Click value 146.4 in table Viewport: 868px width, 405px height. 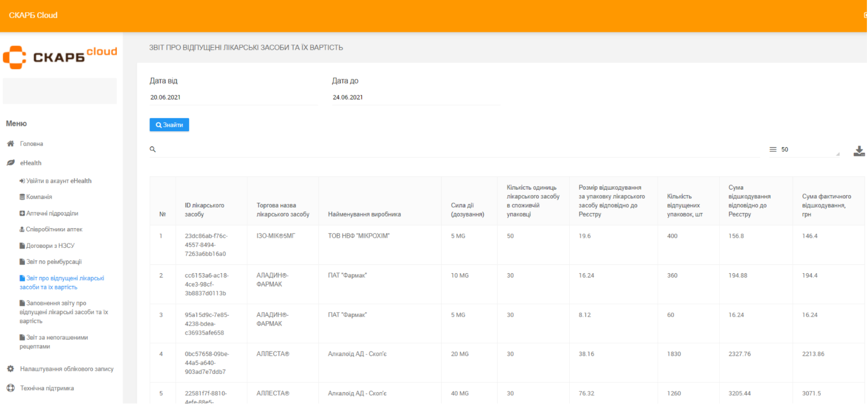click(810, 236)
